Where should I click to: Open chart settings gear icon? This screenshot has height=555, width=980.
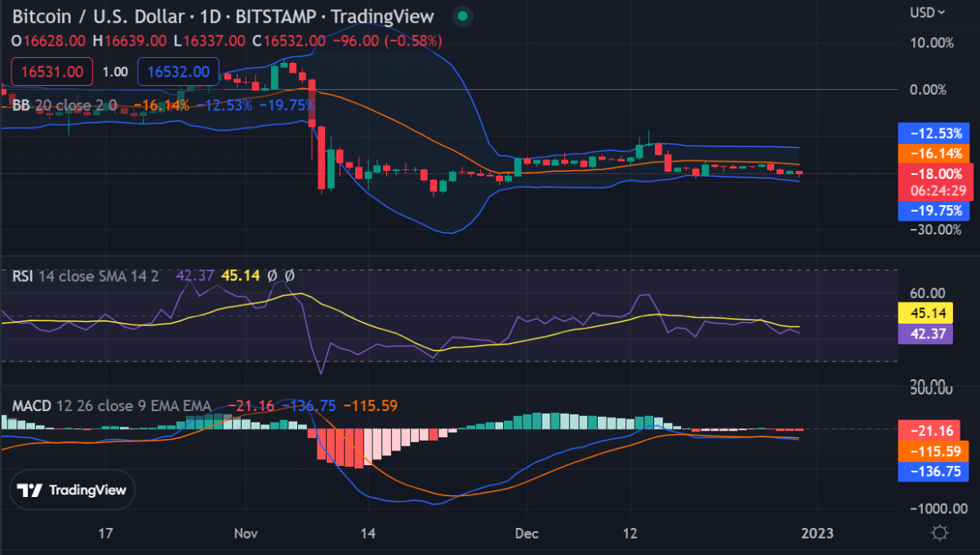939,533
